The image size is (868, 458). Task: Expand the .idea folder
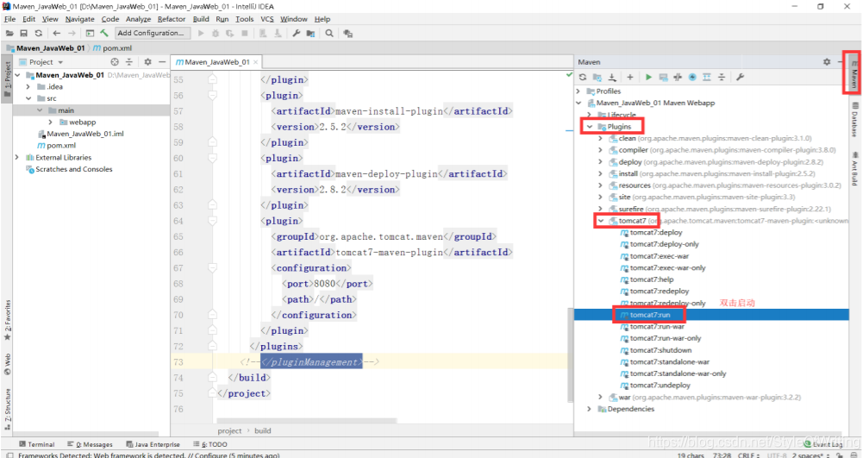(28, 87)
